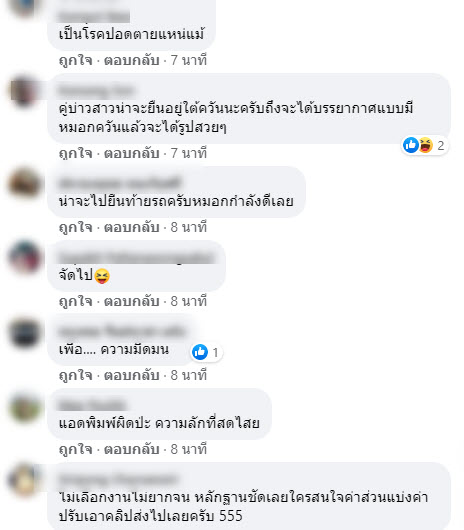Open avatar next to แอดพิมพ์ผิดป่ะ comment
Viewport: 464px width, 530px height.
(25, 407)
